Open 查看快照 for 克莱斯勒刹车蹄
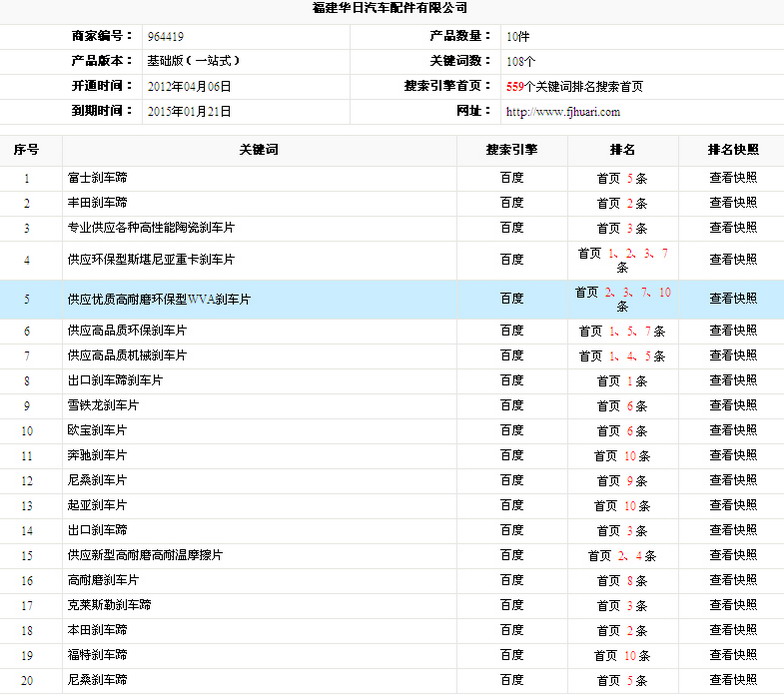Screen dimensions: 784x698 [733, 605]
